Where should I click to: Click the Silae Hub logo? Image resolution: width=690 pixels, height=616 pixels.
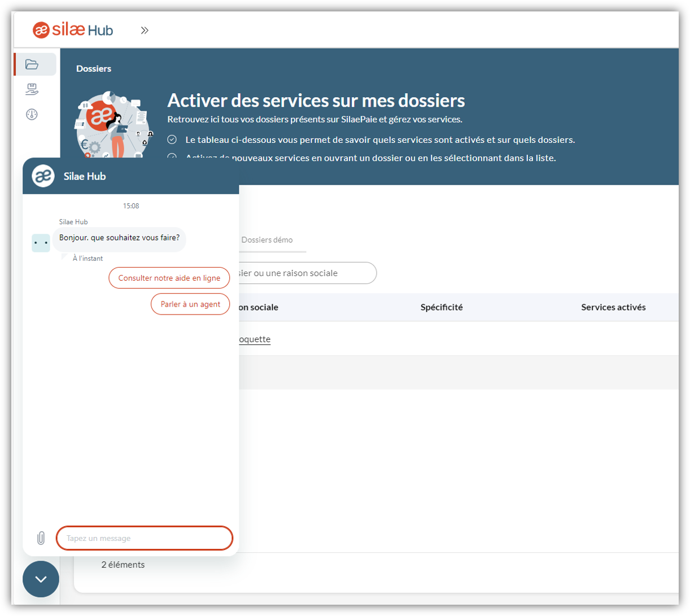tap(72, 30)
